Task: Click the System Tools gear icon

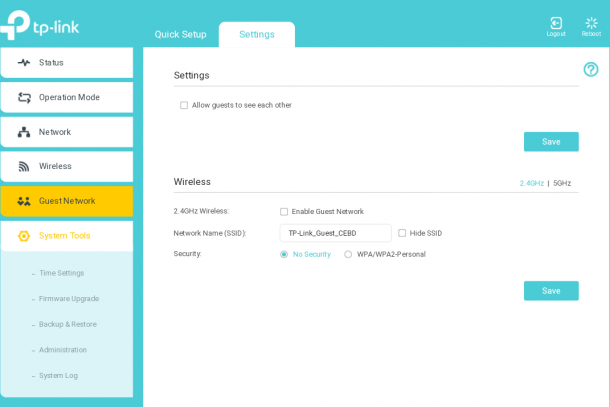Action: point(24,236)
